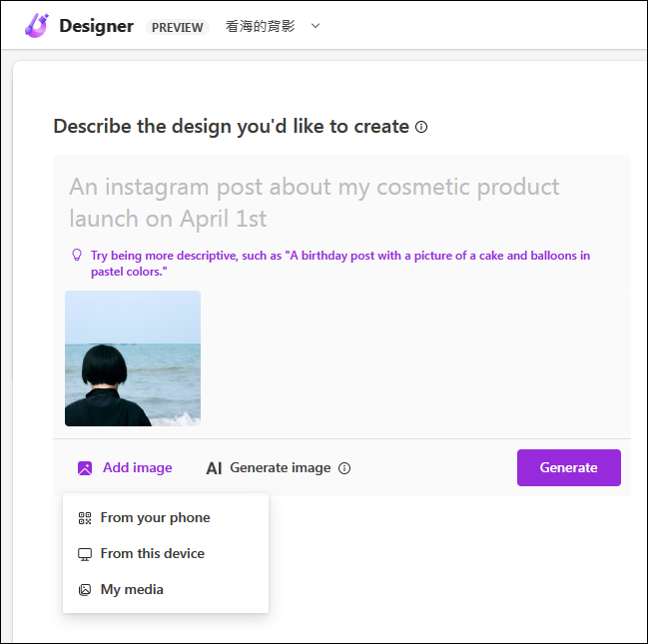Choose From this device menu item
Image resolution: width=648 pixels, height=644 pixels.
[166, 553]
